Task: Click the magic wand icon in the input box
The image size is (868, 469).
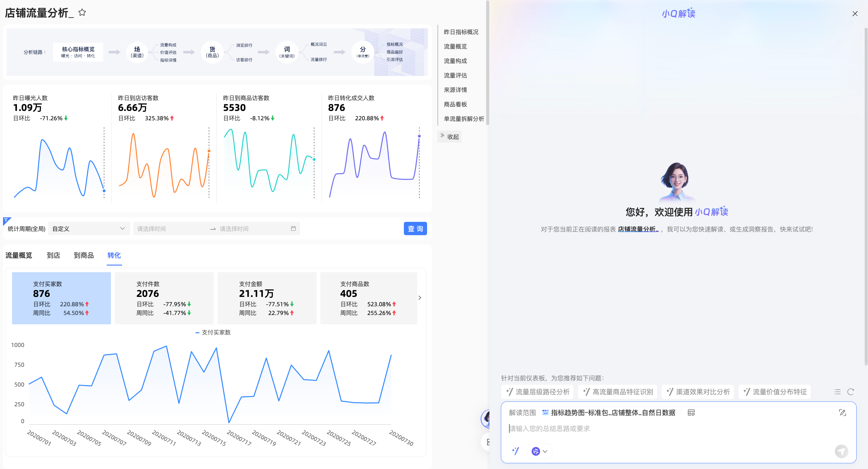Action: click(515, 451)
